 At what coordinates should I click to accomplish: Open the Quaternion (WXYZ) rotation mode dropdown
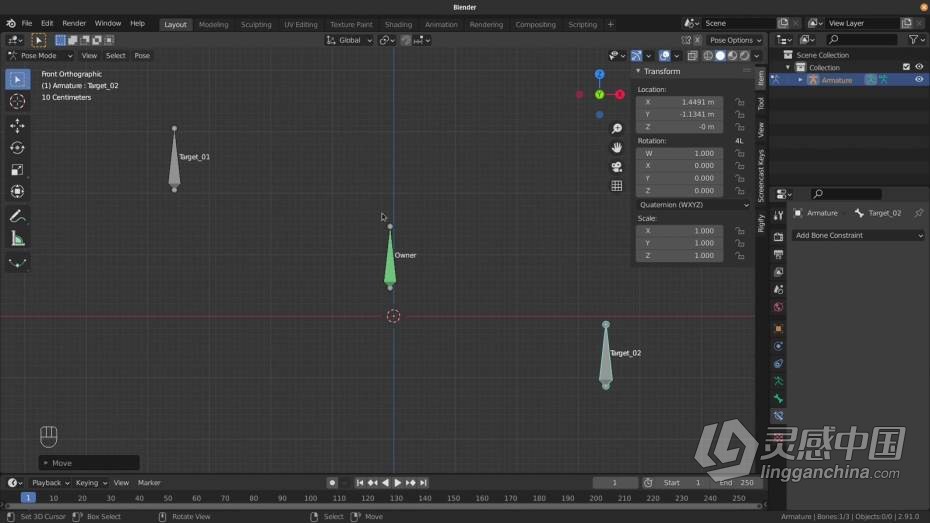coord(693,205)
